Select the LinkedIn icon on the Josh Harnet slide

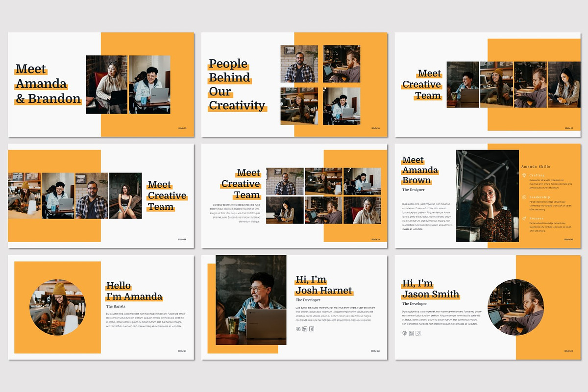pyautogui.click(x=305, y=329)
